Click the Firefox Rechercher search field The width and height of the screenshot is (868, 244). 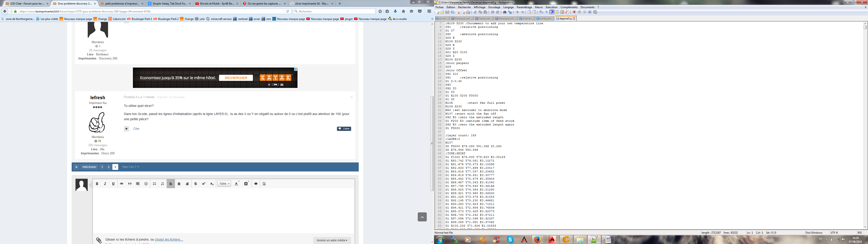coord(334,12)
